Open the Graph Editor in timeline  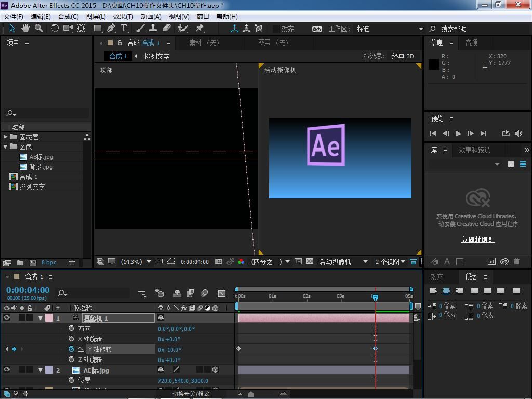click(221, 293)
